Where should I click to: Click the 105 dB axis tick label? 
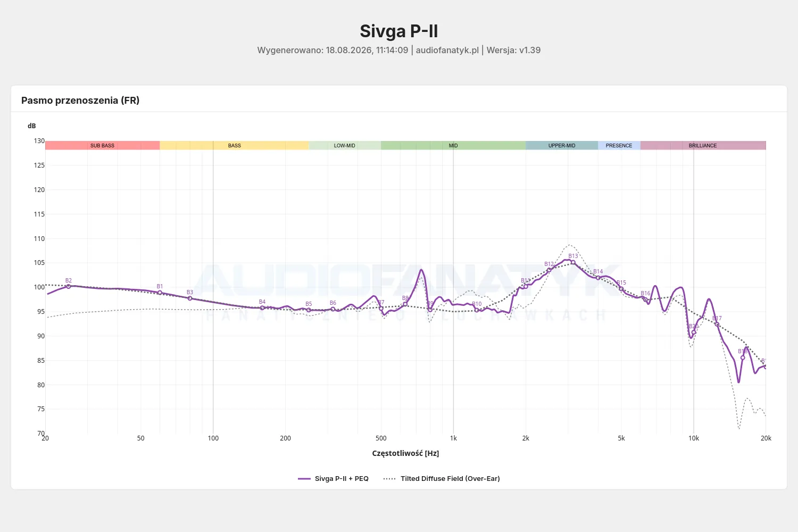(39, 263)
